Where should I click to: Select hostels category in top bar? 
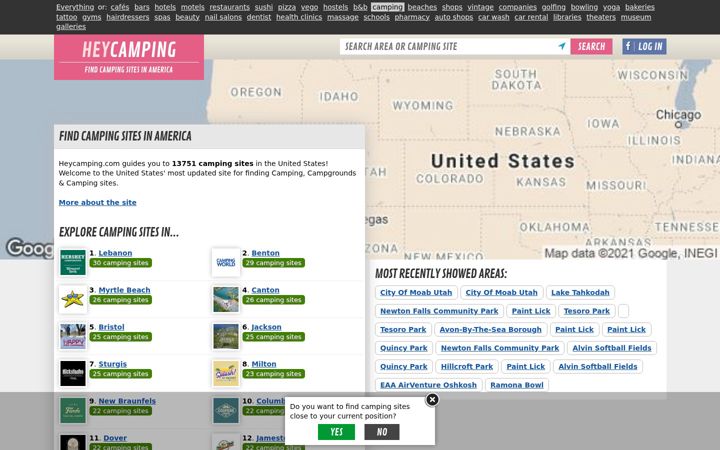click(x=336, y=7)
